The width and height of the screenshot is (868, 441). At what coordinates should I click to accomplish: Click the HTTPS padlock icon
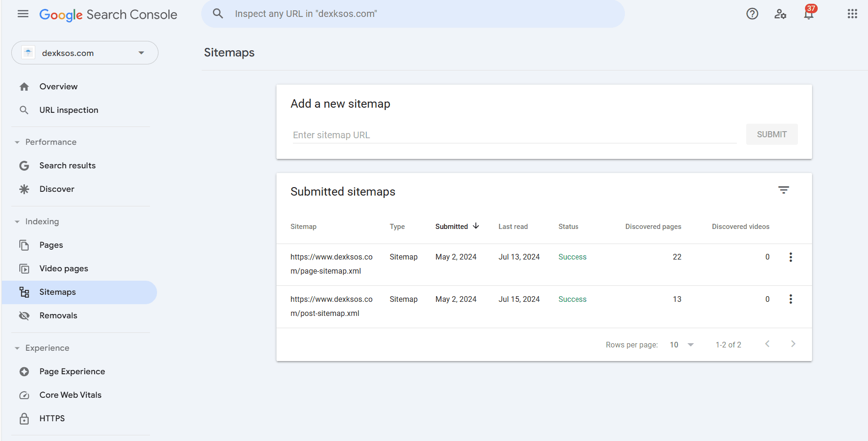point(24,418)
